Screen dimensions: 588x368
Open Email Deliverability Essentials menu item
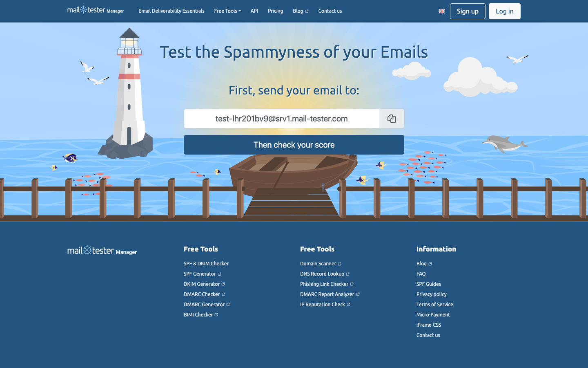tap(171, 11)
